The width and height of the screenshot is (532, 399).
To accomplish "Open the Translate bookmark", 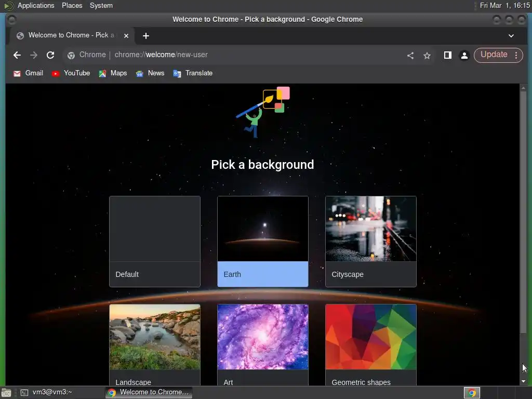I will click(x=193, y=73).
